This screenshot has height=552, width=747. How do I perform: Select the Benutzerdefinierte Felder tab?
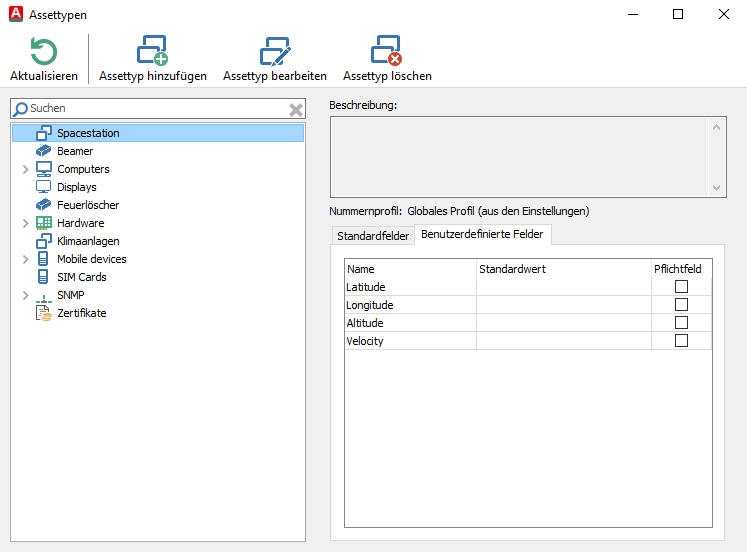(483, 235)
